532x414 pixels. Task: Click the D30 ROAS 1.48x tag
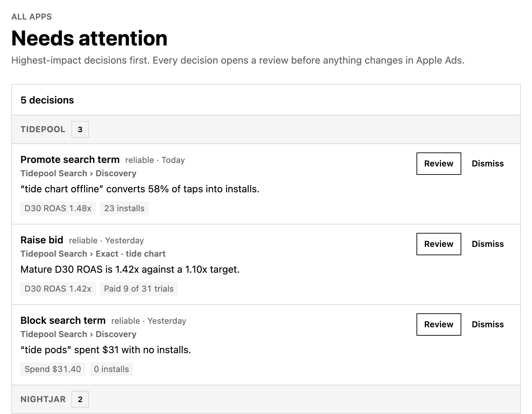tap(58, 208)
